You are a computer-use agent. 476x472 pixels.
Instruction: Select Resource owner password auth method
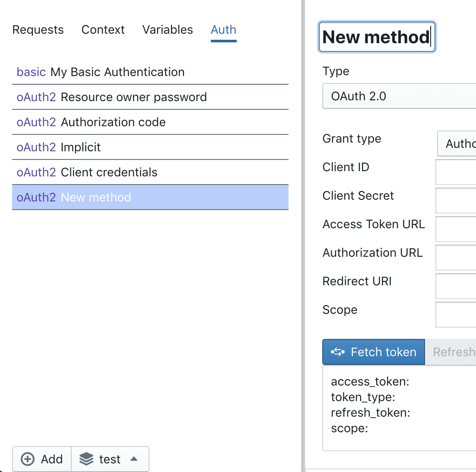click(133, 97)
